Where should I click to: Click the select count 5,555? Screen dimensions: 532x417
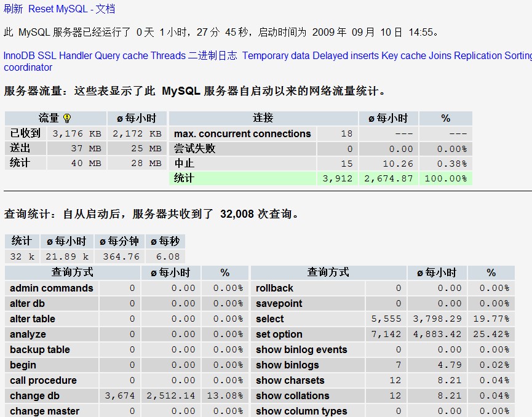386,319
